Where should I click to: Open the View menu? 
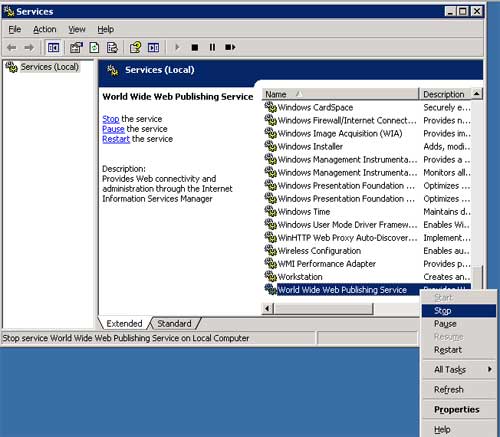[x=77, y=29]
